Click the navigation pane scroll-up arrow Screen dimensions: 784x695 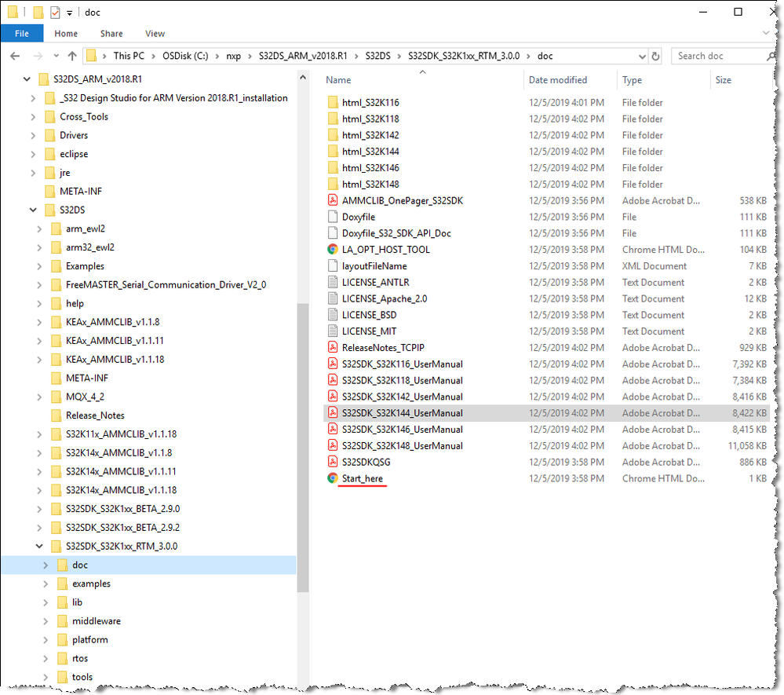302,78
